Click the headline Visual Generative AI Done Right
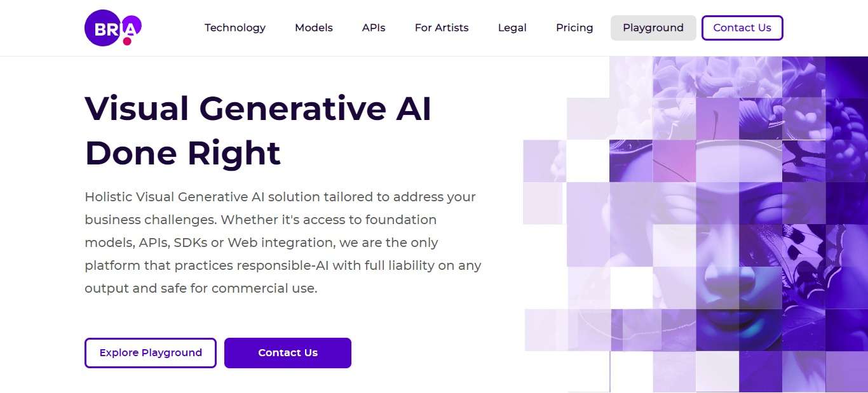This screenshot has height=393, width=868. pos(258,130)
